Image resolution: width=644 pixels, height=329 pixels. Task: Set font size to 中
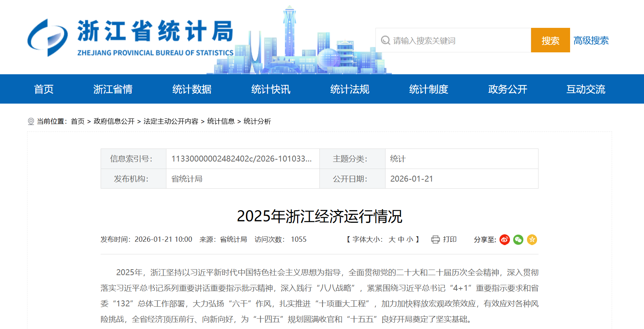(401, 240)
